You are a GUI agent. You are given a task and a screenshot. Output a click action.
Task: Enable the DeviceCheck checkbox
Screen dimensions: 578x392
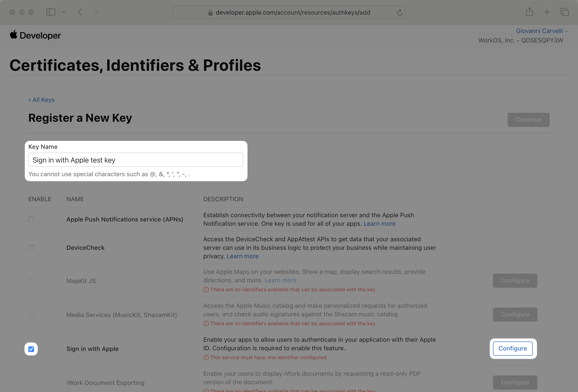pyautogui.click(x=31, y=248)
